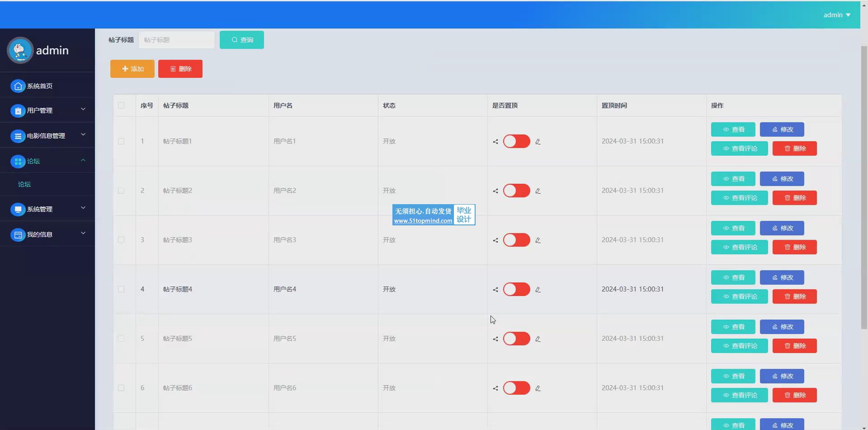The image size is (868, 430).
Task: Click the 系统管理 monitor icon
Action: [18, 209]
